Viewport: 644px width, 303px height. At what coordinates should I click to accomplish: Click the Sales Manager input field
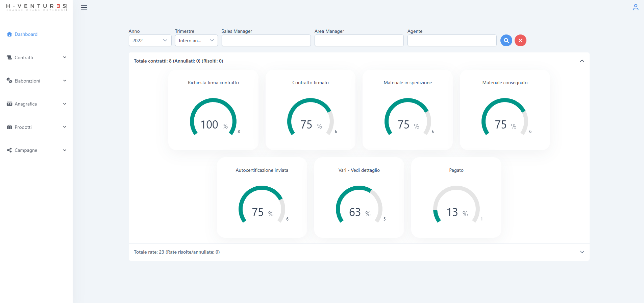266,41
